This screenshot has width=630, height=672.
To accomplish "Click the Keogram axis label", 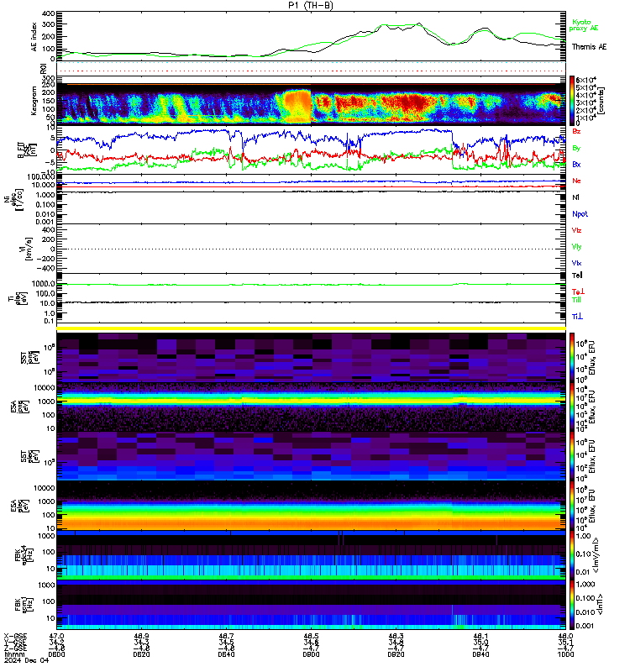I will (x=34, y=101).
